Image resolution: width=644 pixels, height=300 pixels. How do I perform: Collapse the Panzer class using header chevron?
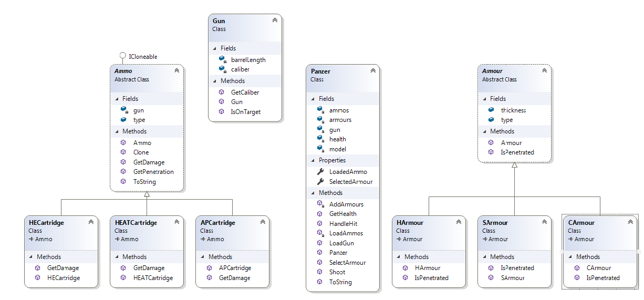point(372,70)
